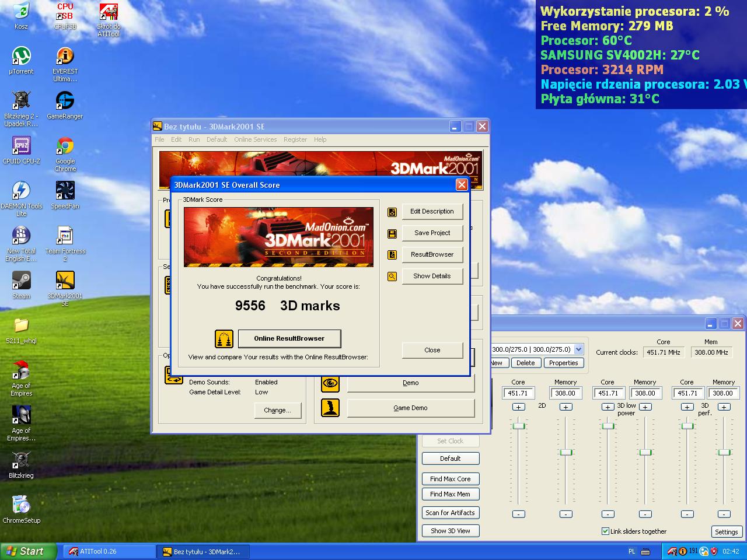Close the Overall Score dialog with Close button
747x560 pixels.
[432, 350]
